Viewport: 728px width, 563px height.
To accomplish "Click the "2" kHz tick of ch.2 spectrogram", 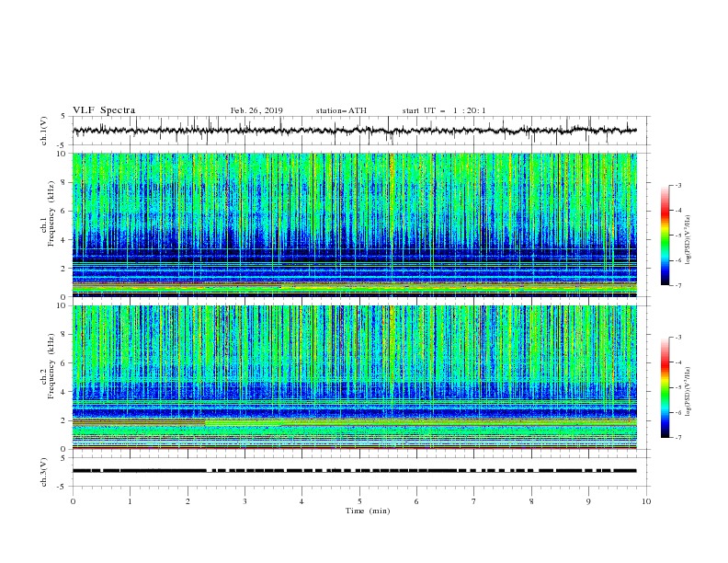I will 64,420.
